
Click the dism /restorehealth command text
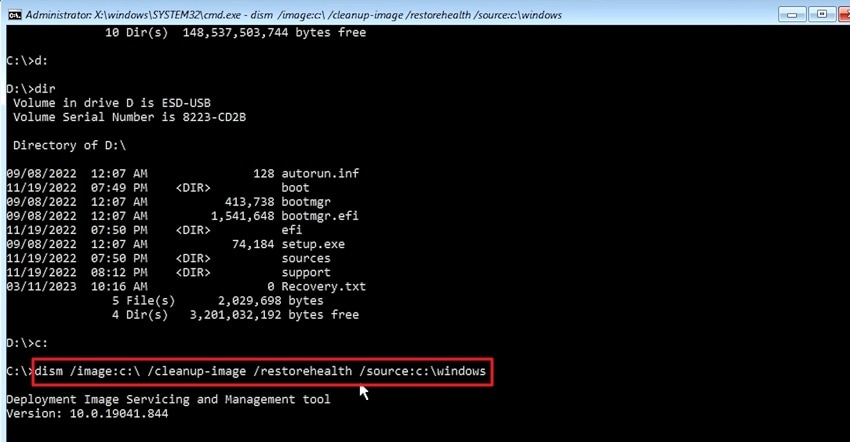coord(260,371)
